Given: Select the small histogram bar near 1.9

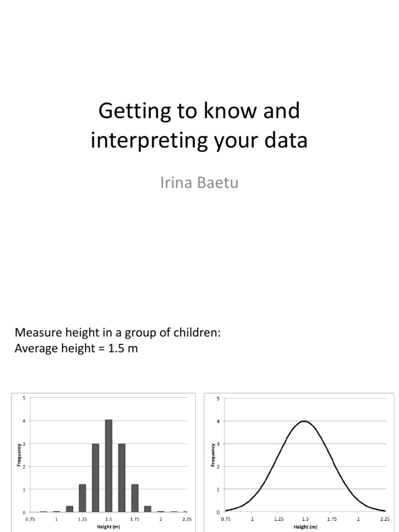Looking at the screenshot, I should 148,509.
